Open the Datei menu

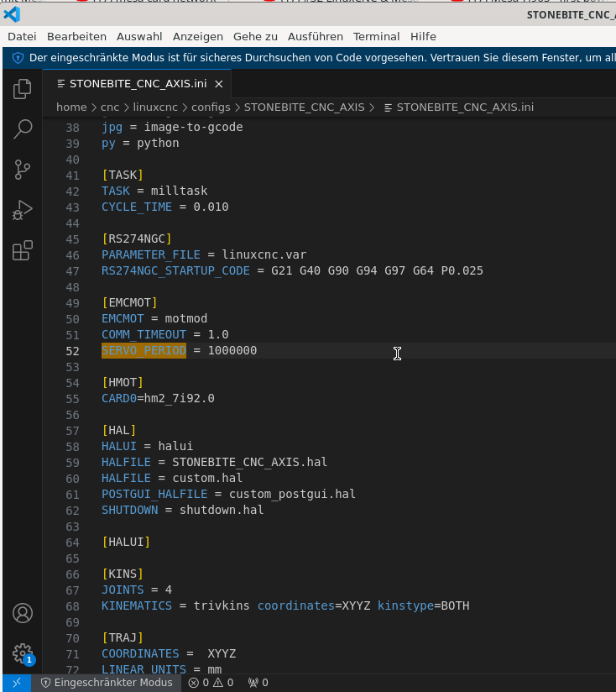[22, 37]
